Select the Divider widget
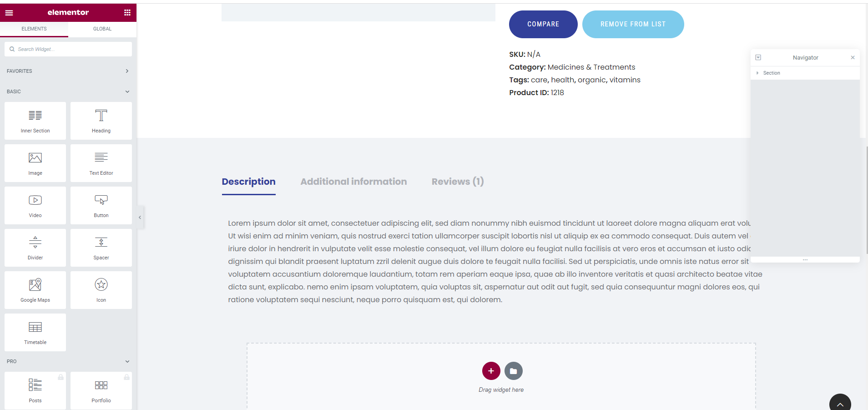The width and height of the screenshot is (868, 410). click(x=35, y=248)
